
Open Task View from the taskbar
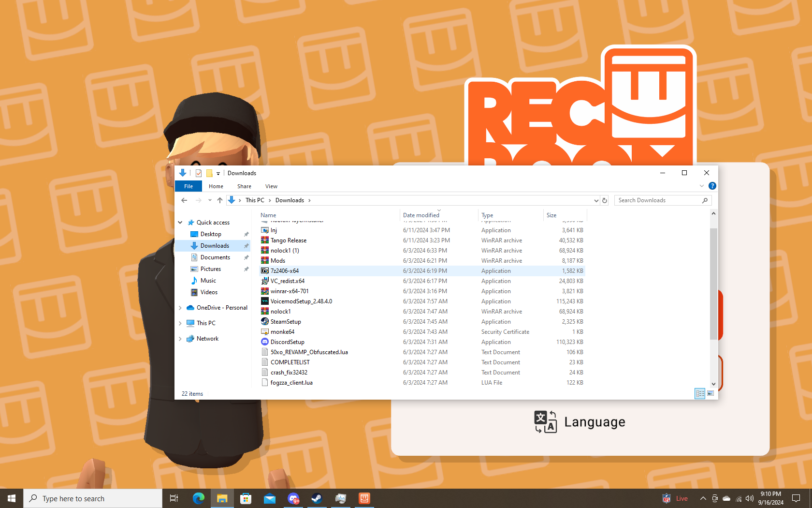coord(174,498)
